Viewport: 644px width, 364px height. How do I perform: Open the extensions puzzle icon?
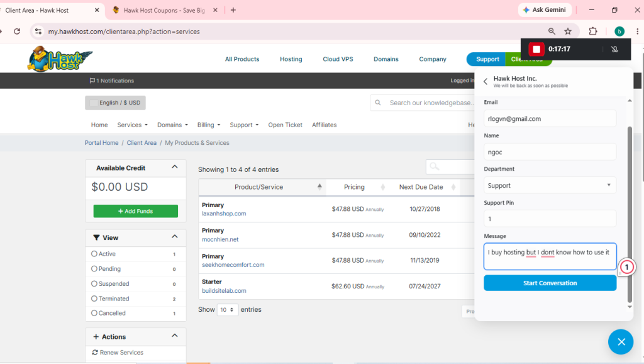coord(593,31)
